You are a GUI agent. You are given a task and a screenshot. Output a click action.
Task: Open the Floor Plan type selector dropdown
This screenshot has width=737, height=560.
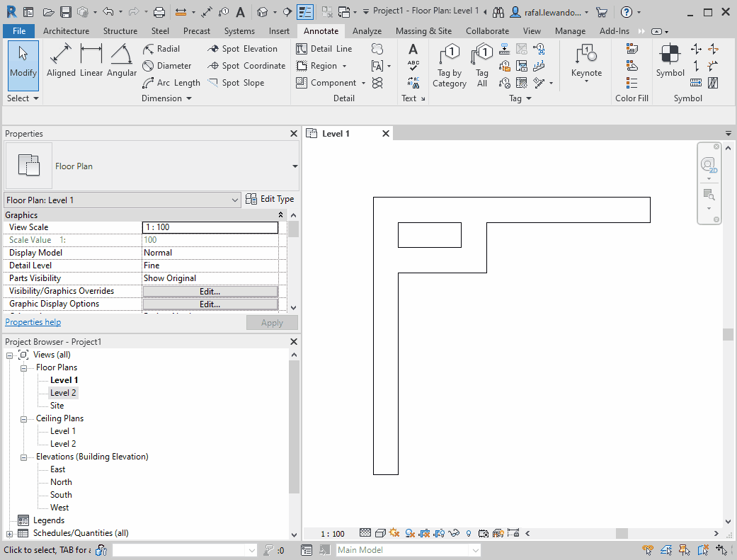[295, 166]
